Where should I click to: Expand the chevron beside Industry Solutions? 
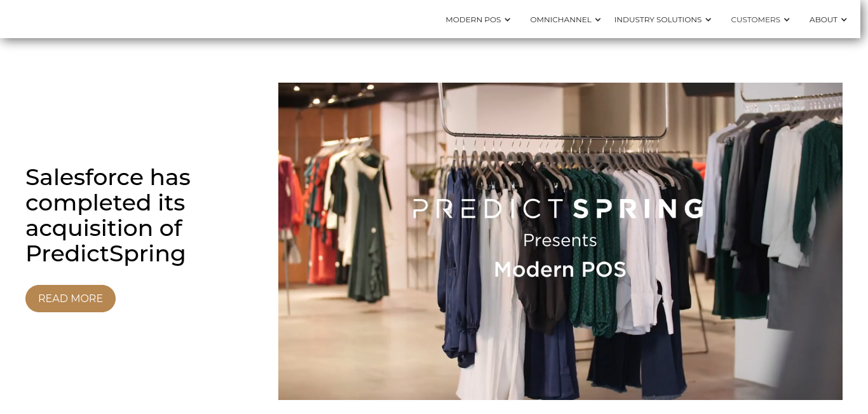709,20
